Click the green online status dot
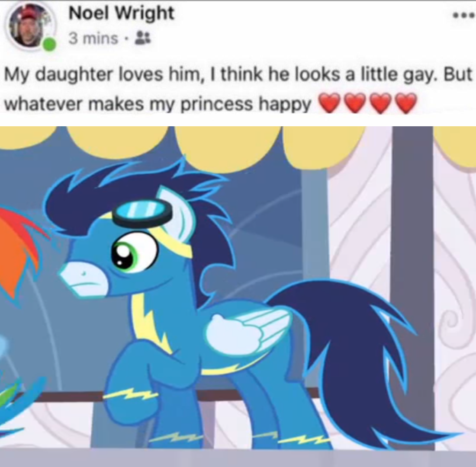 point(49,44)
